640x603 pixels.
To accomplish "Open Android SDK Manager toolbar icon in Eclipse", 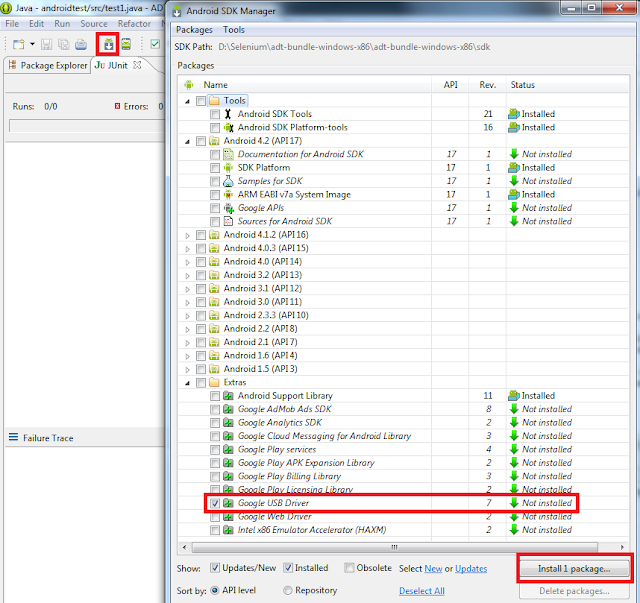I will pos(109,44).
